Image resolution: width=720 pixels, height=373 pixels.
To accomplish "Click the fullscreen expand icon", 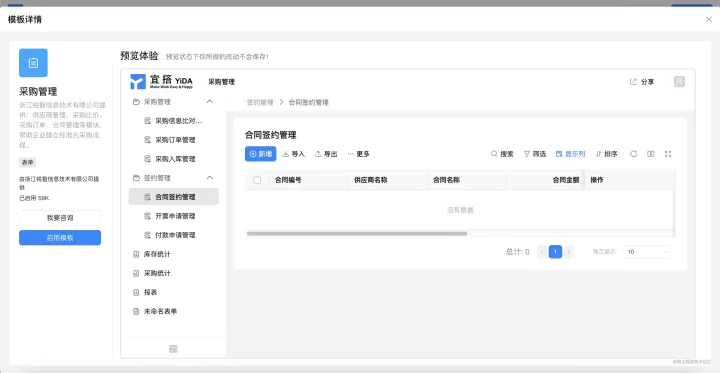I will [668, 154].
